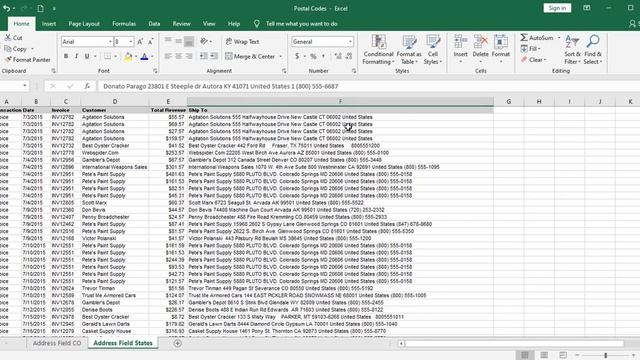
Task: Toggle Underline formatting
Action: pyautogui.click(x=87, y=56)
